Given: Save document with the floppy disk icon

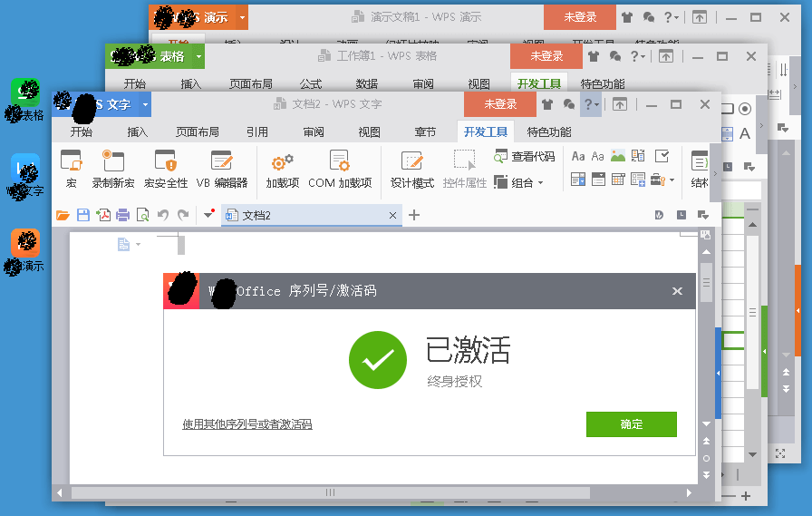Looking at the screenshot, I should [82, 215].
